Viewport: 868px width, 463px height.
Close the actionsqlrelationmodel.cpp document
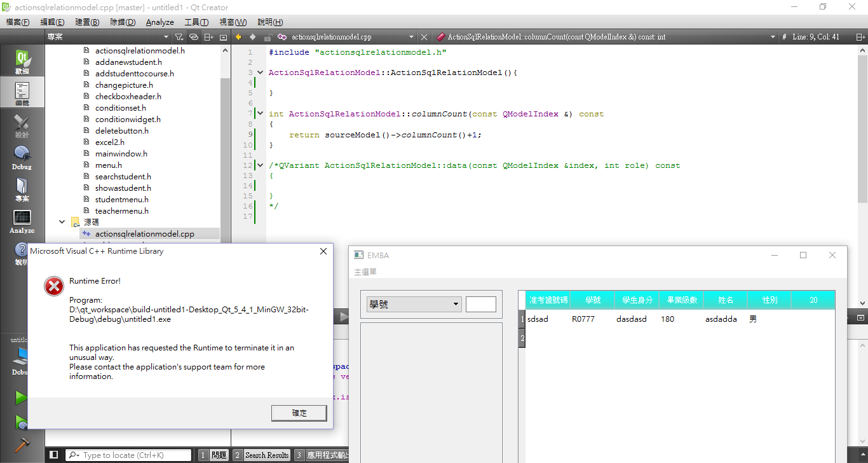click(x=424, y=38)
